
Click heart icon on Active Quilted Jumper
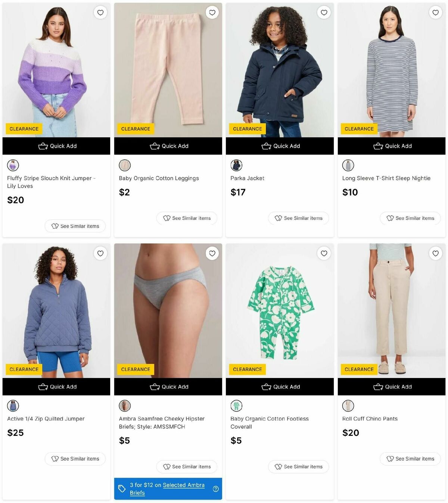click(x=100, y=253)
